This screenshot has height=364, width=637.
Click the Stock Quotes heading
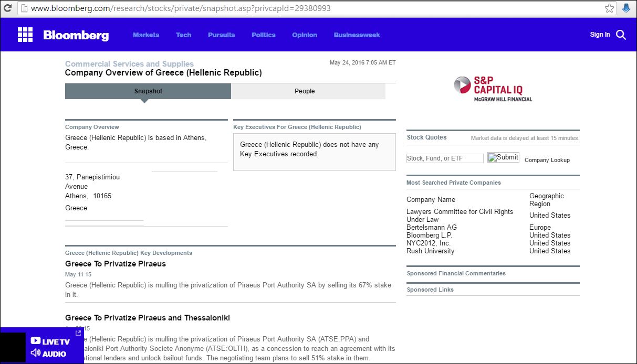[x=427, y=137]
